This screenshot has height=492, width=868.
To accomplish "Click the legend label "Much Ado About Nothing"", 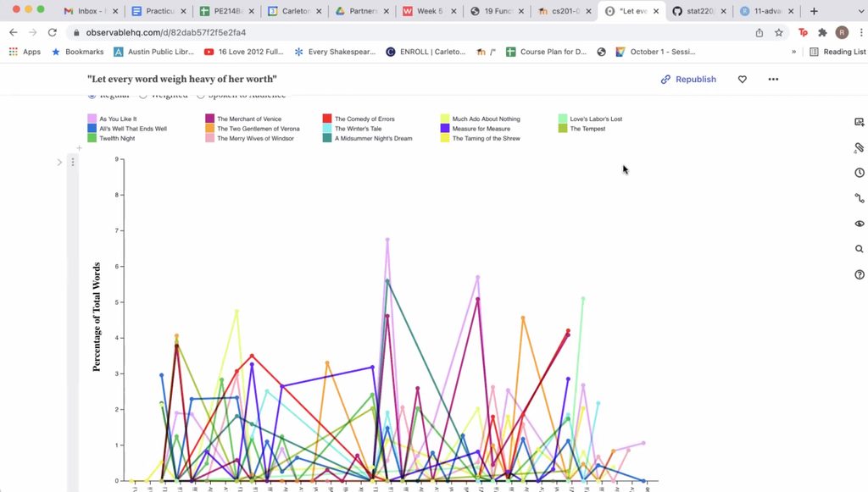I will click(487, 119).
